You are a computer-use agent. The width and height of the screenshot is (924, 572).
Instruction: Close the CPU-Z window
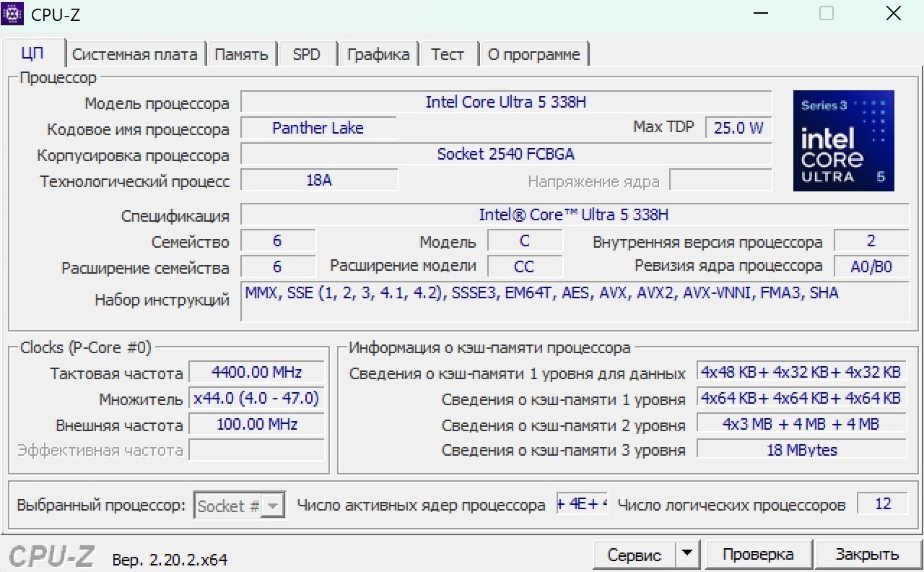893,14
